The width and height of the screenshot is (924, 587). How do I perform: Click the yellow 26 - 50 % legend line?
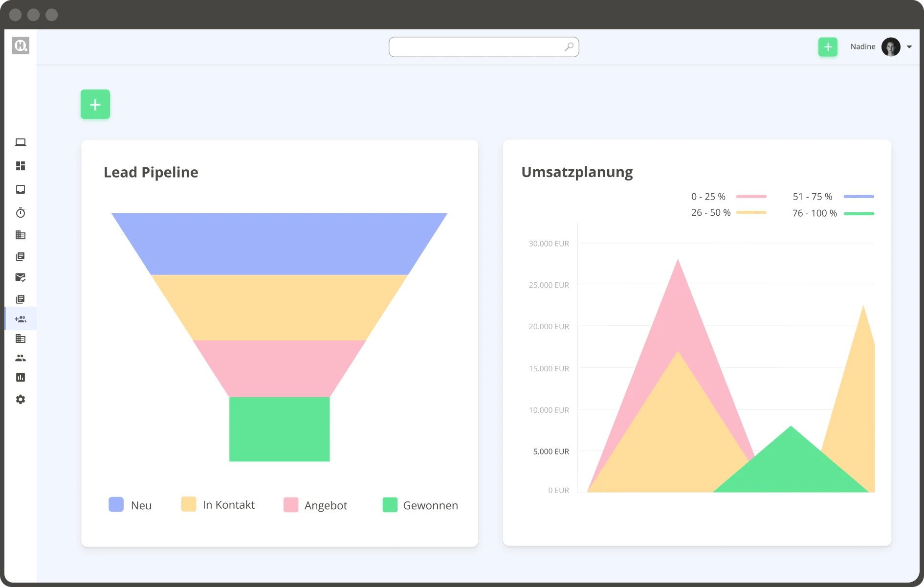(751, 213)
